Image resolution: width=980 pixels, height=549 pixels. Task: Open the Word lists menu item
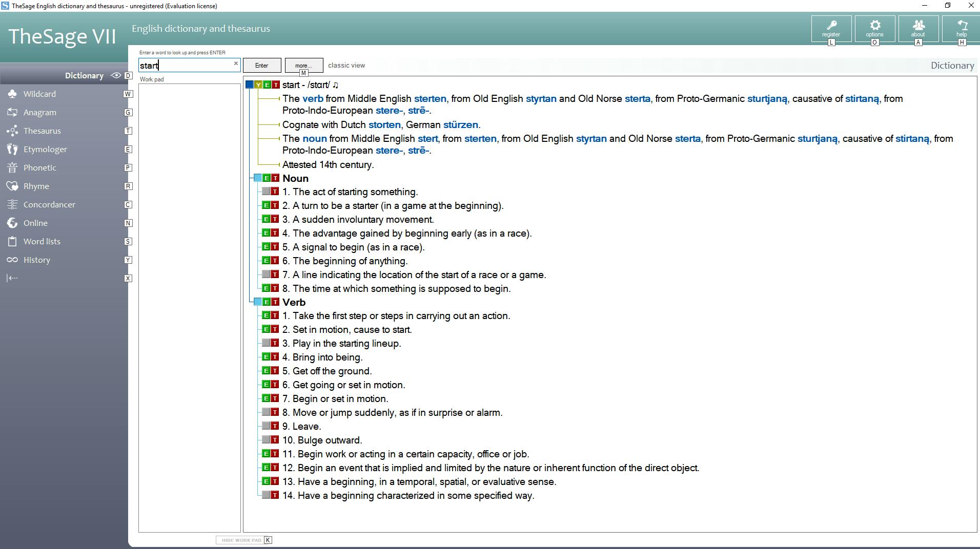pyautogui.click(x=42, y=242)
